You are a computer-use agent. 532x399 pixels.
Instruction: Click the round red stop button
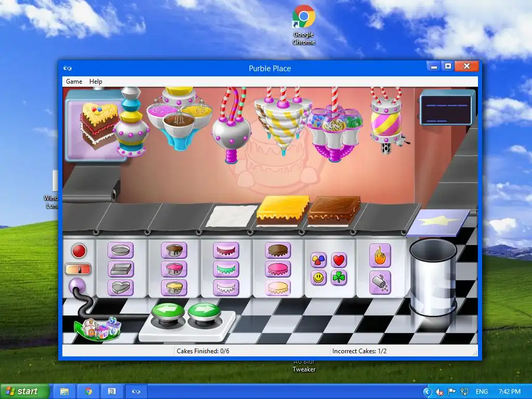79,251
